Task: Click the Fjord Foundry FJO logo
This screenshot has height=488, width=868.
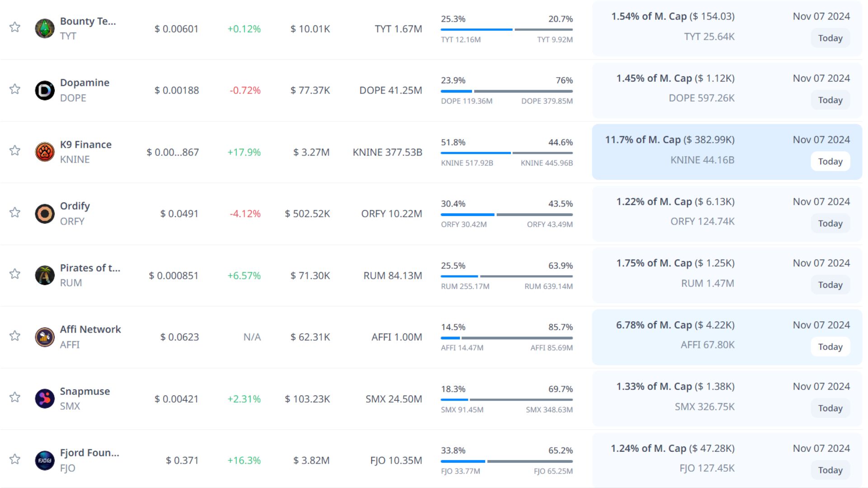Action: coord(45,460)
